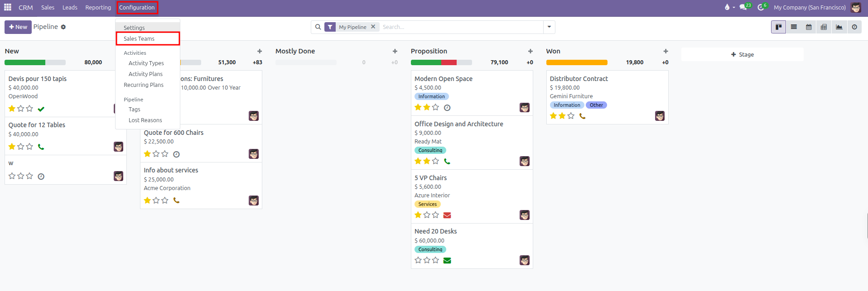Click the orange Won column progress bar
The width and height of the screenshot is (868, 291).
577,62
